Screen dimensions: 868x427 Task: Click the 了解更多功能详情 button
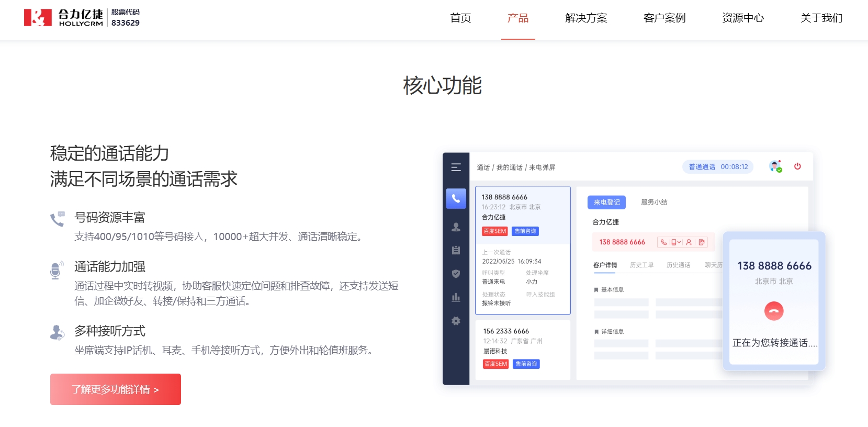point(116,389)
